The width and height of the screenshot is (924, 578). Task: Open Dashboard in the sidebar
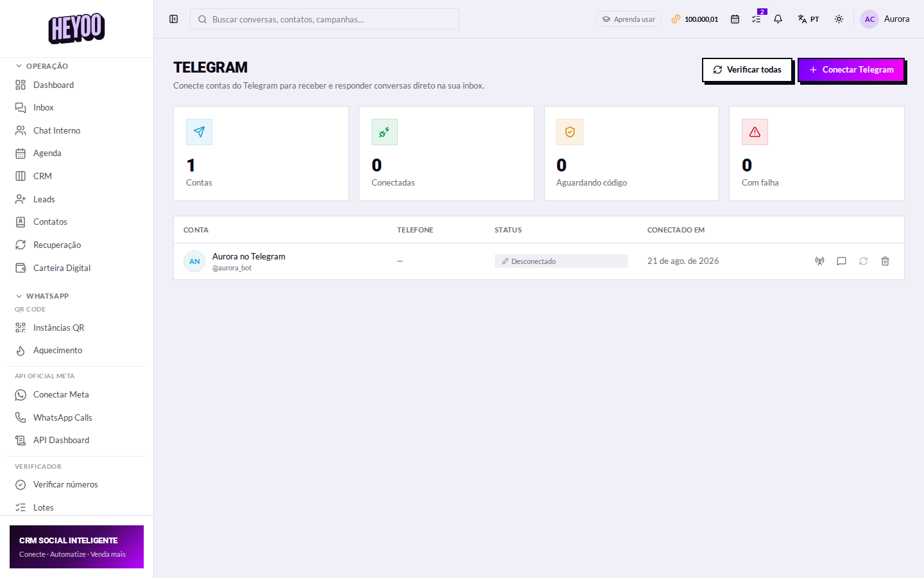pos(77,85)
